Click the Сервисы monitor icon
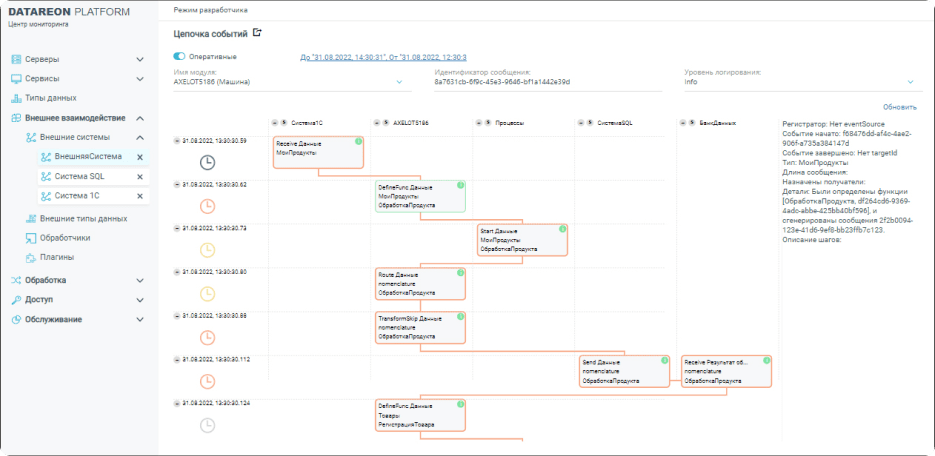935x456 pixels. pos(17,79)
